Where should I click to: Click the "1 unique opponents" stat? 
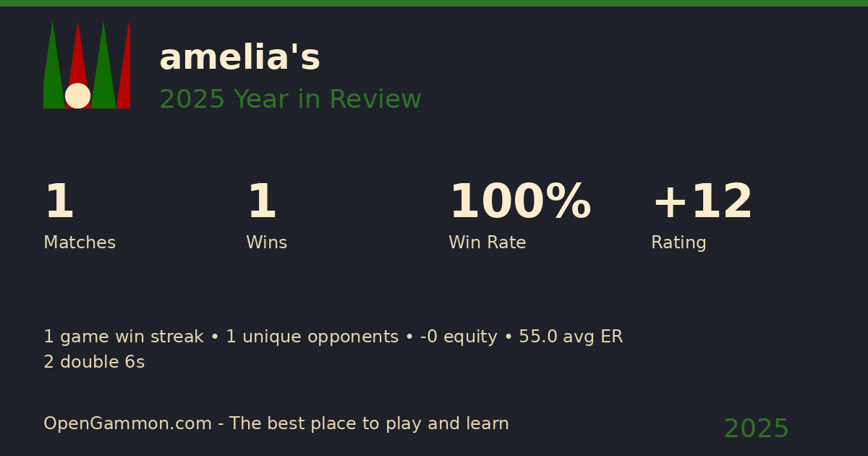click(x=312, y=337)
